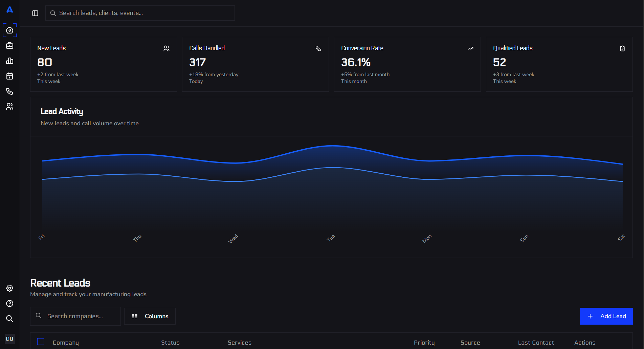
Task: Click the A logo at top left
Action: pyautogui.click(x=9, y=10)
